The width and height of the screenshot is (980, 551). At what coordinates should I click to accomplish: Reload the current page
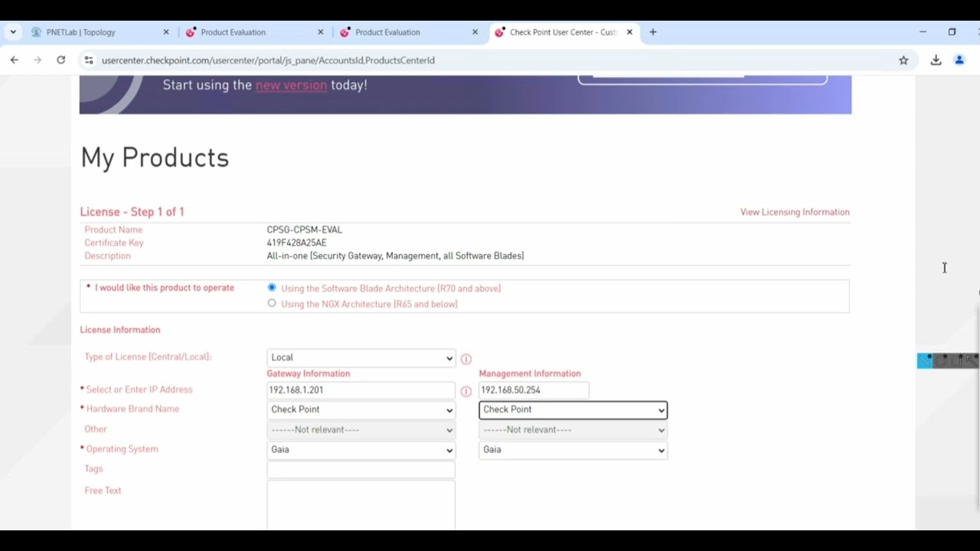[60, 60]
